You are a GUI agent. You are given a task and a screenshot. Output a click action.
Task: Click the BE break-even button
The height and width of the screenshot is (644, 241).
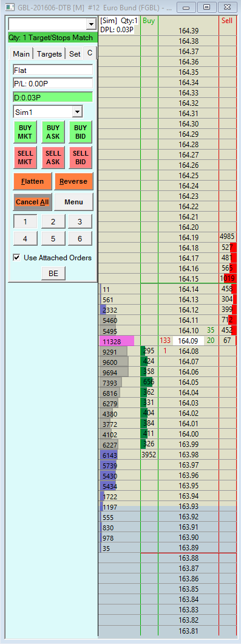coord(53,273)
